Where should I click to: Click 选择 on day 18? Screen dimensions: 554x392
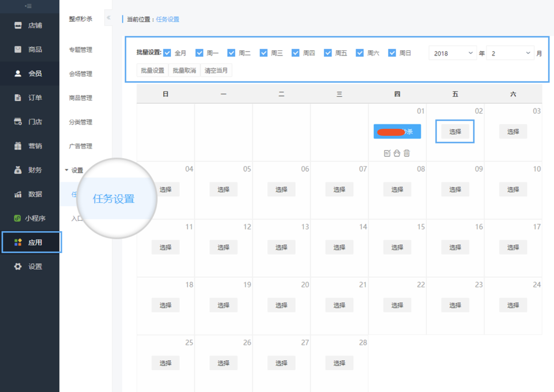coord(166,305)
